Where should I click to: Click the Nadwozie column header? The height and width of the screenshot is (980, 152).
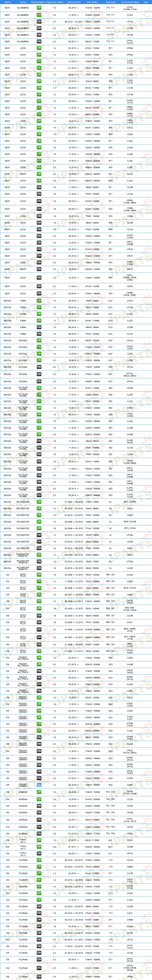[x=111, y=2]
